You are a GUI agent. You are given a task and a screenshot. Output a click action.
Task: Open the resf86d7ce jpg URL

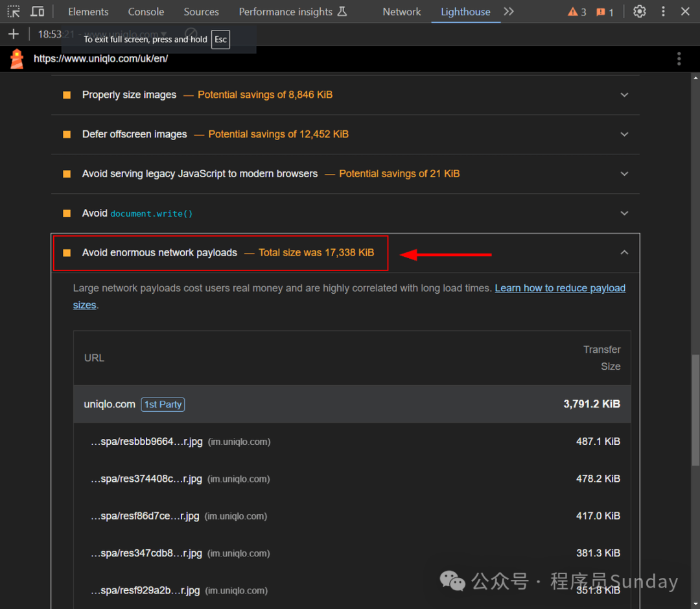(145, 516)
